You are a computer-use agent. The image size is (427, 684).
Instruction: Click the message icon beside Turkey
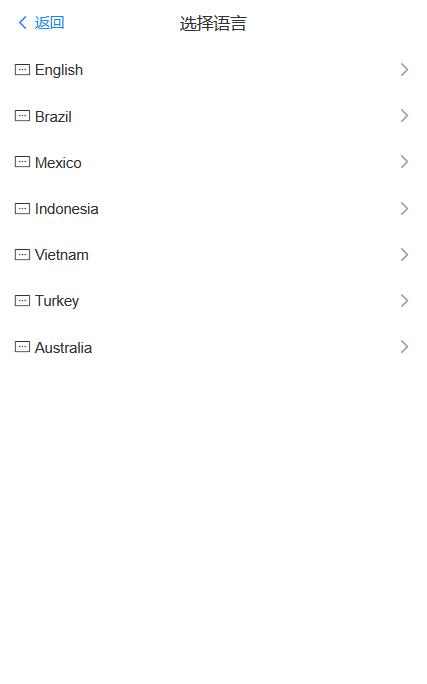click(x=22, y=301)
